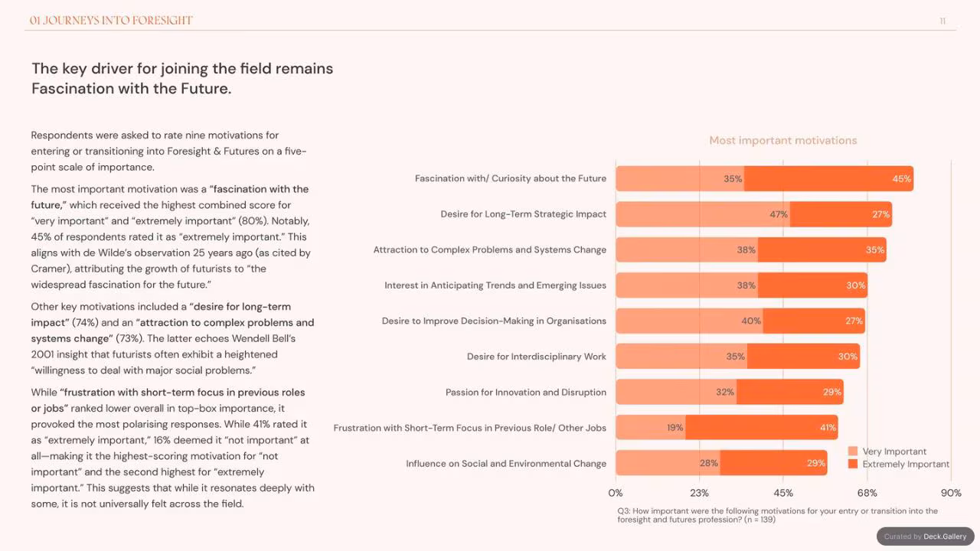Click the Desire for Interdisciplinary Work label

537,357
